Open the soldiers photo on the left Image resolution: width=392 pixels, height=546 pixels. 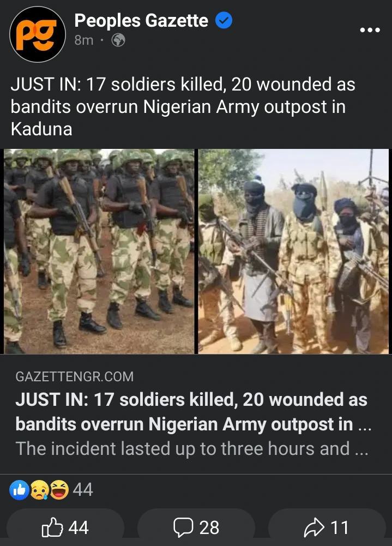click(x=99, y=251)
